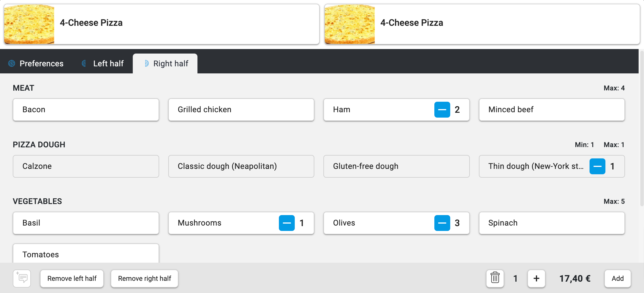Add Spinach to the vegetables
This screenshot has height=293, width=644.
coord(552,223)
